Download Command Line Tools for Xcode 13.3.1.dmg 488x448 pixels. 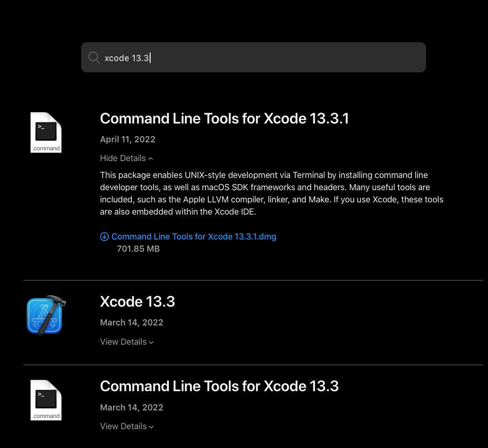194,237
